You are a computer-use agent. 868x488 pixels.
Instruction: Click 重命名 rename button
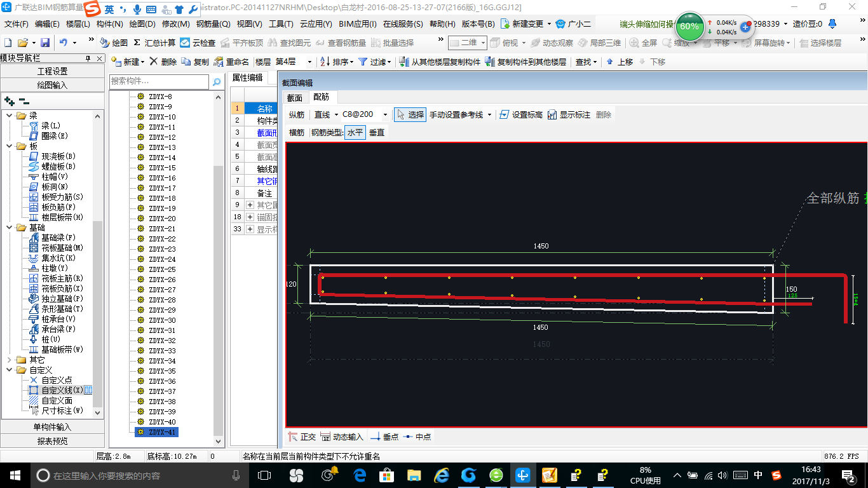(x=232, y=62)
